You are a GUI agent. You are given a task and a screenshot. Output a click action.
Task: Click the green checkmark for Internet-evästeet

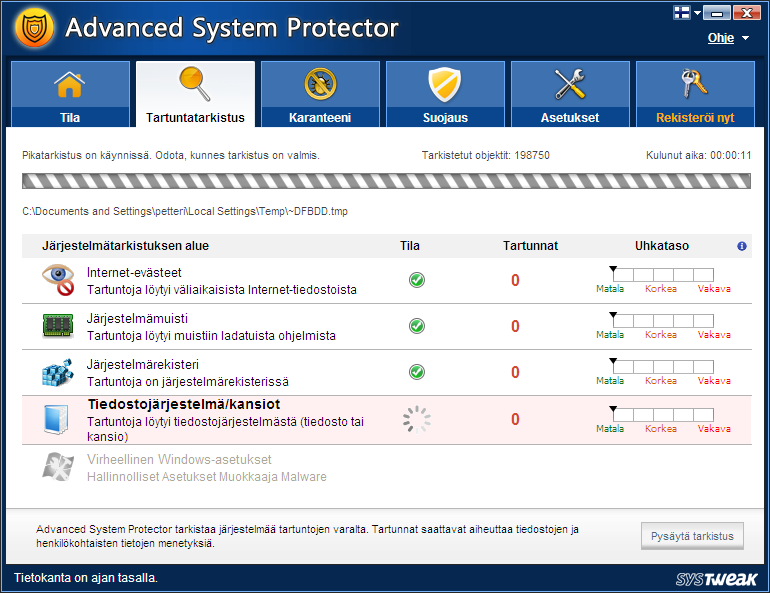click(417, 280)
